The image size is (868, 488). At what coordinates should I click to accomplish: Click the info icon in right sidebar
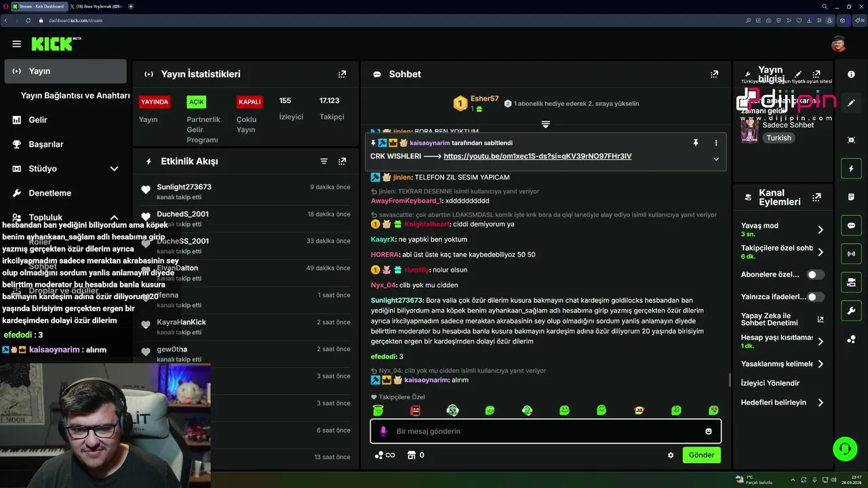(851, 75)
